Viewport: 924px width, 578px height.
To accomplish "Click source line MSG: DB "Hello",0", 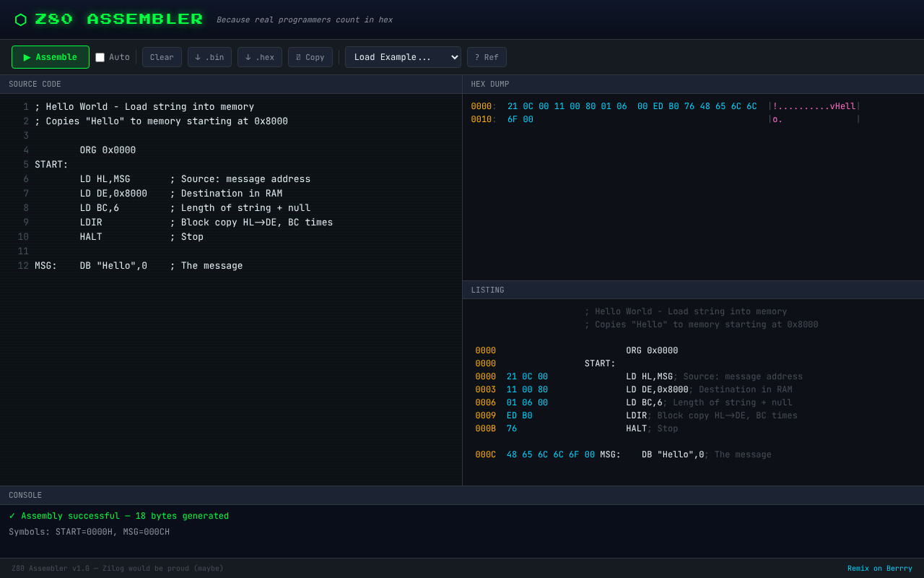I will click(91, 266).
